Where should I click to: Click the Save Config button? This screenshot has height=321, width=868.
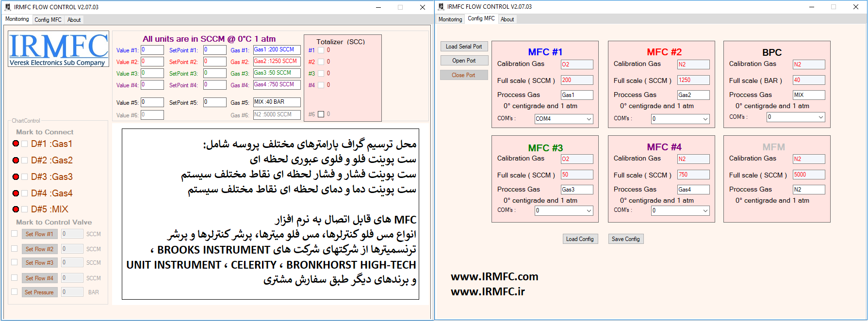click(x=626, y=239)
